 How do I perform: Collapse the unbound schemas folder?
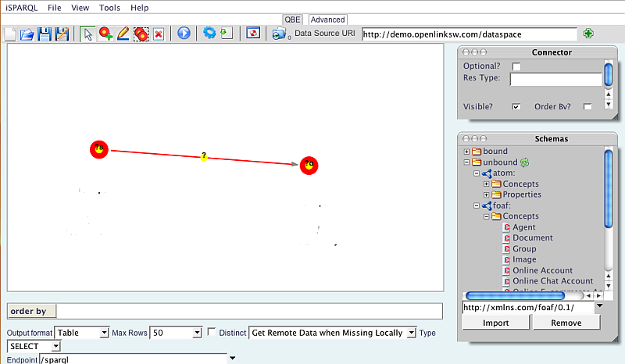click(x=466, y=162)
